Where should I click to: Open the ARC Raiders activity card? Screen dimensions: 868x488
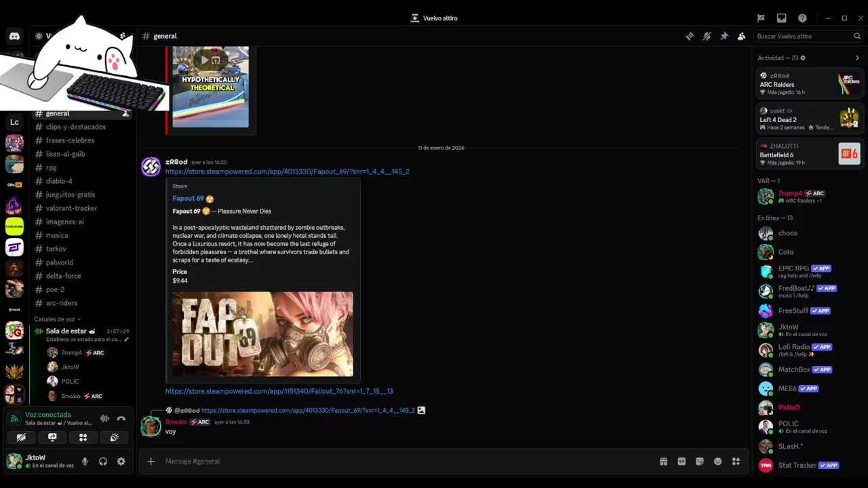pyautogui.click(x=809, y=84)
